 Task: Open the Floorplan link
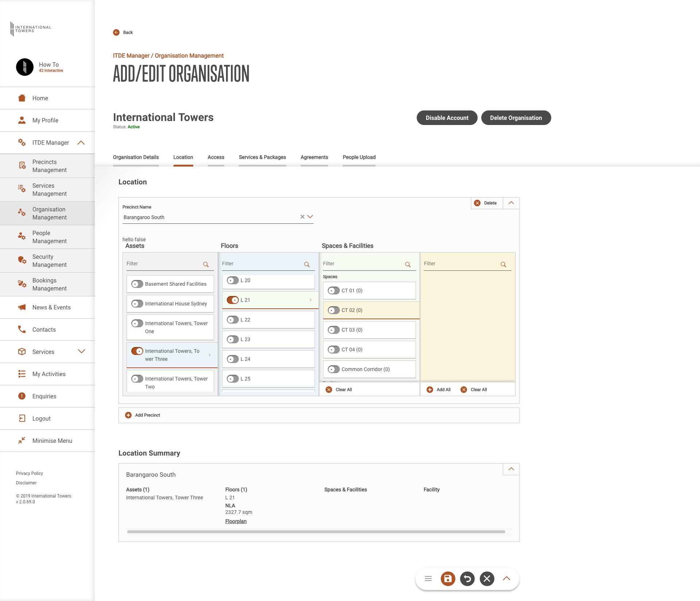(236, 521)
